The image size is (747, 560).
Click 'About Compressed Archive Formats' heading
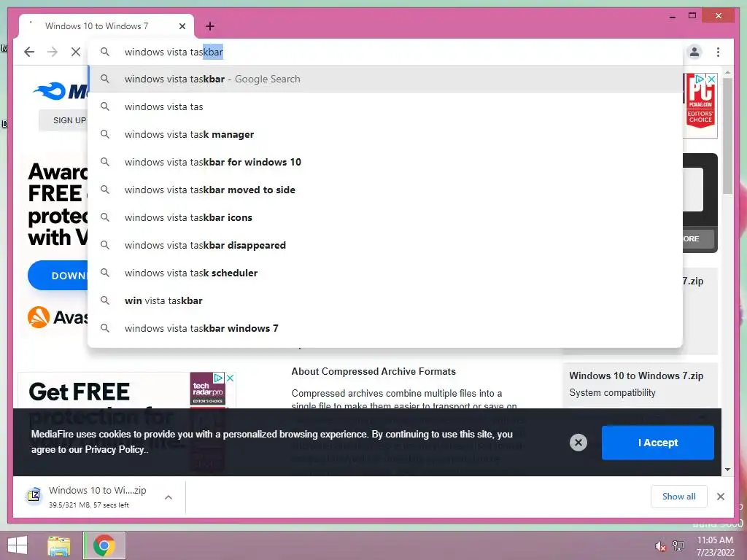(x=373, y=371)
